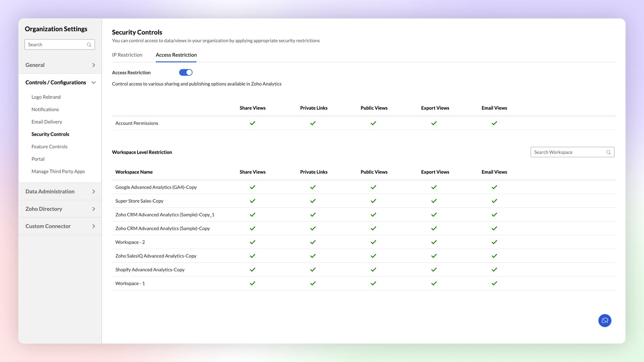
Task: Toggle Email Views for Workspace - 2
Action: coord(494,242)
